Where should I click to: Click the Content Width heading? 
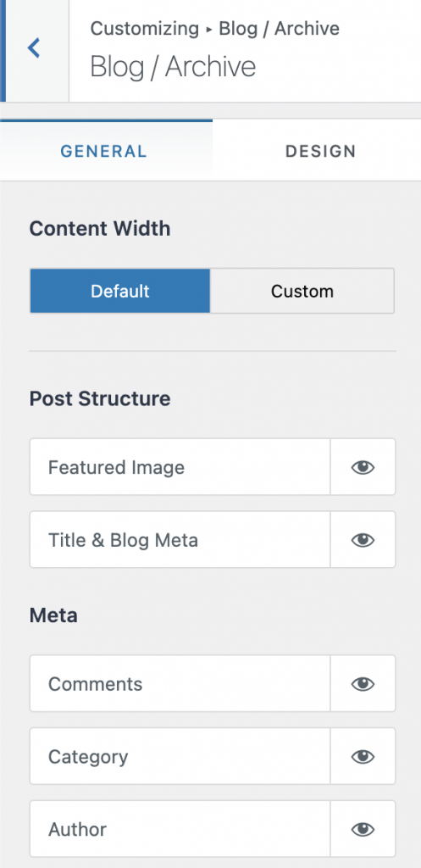click(x=100, y=229)
